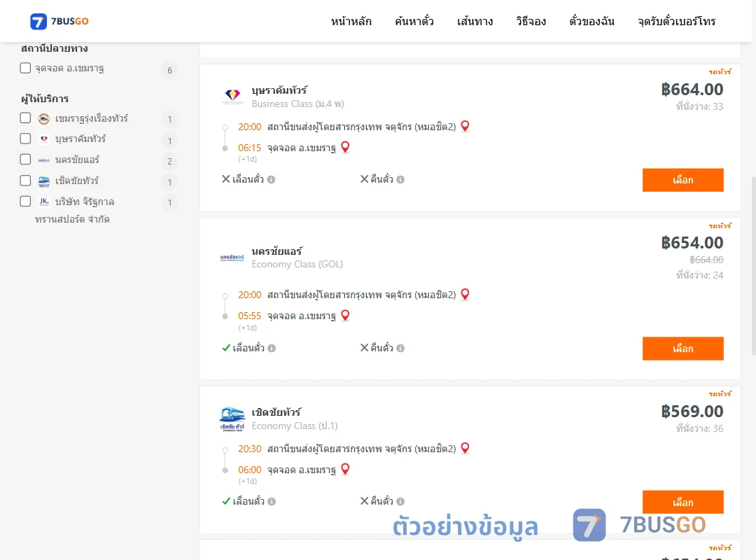Click the 20:30 departure time
756x560 pixels.
249,449
